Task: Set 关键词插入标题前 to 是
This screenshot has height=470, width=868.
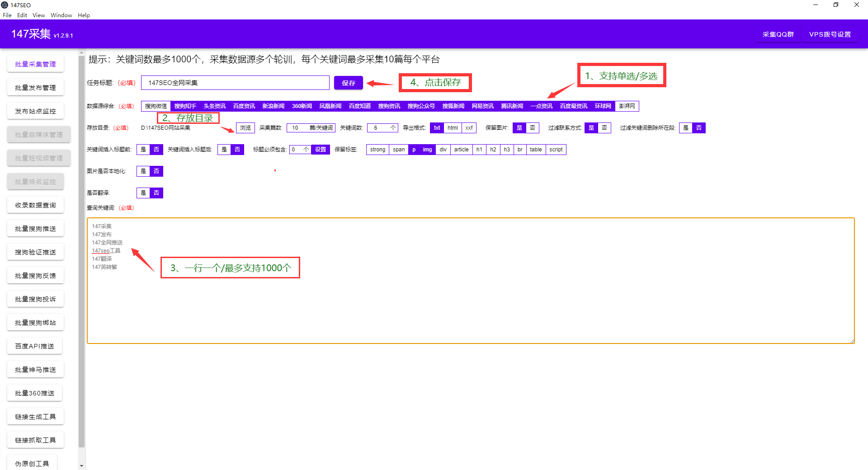Action: (x=143, y=150)
